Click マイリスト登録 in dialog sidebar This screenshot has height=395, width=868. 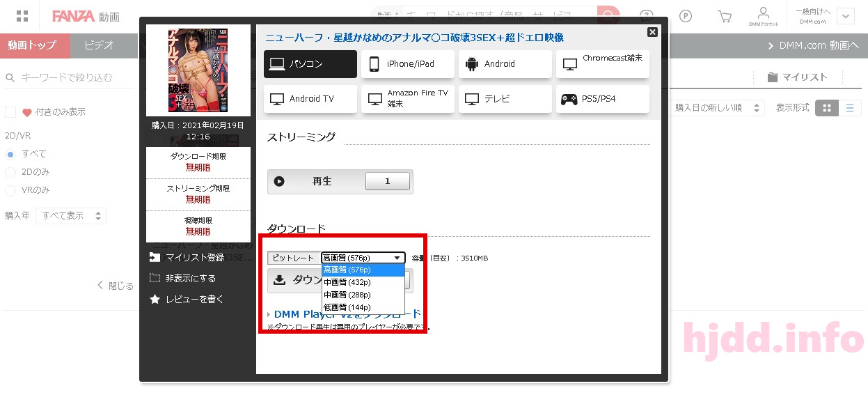[187, 258]
